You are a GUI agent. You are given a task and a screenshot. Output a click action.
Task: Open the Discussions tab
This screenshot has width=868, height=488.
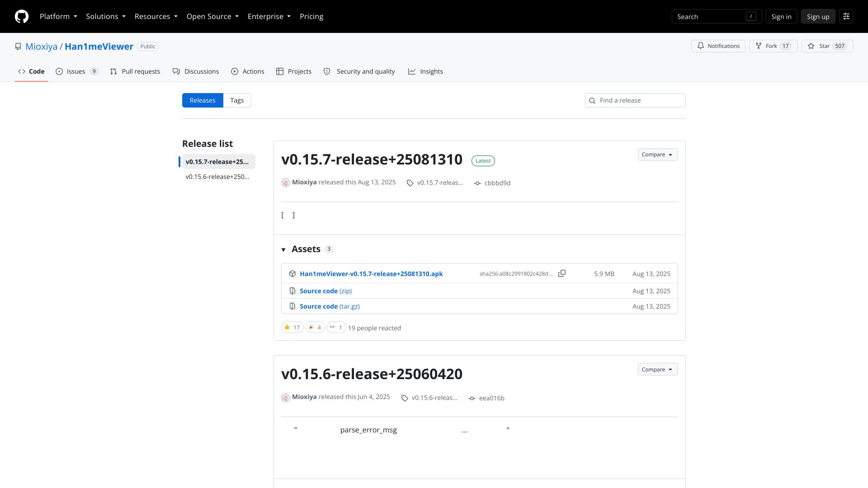(196, 71)
